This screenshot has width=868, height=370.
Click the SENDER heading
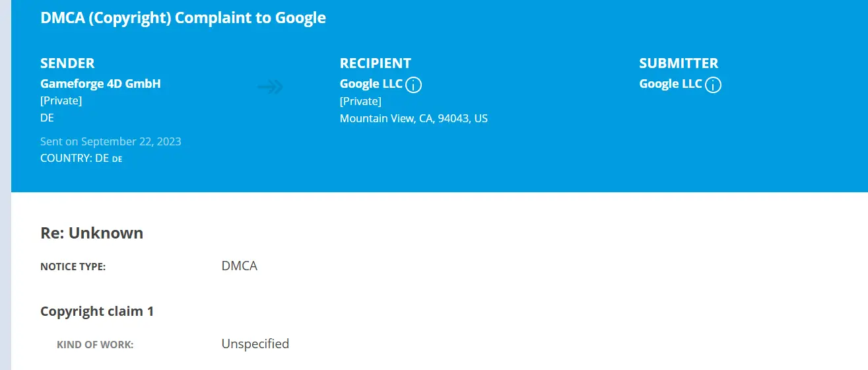67,63
